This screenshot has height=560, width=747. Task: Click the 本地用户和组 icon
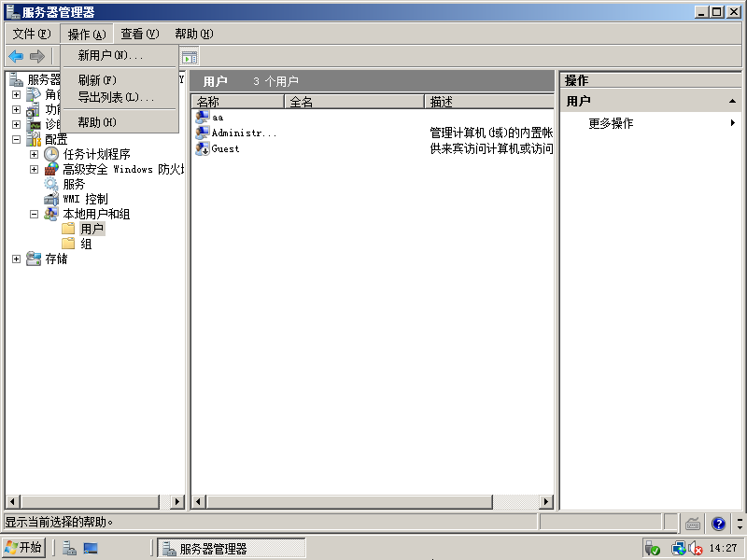(x=51, y=214)
